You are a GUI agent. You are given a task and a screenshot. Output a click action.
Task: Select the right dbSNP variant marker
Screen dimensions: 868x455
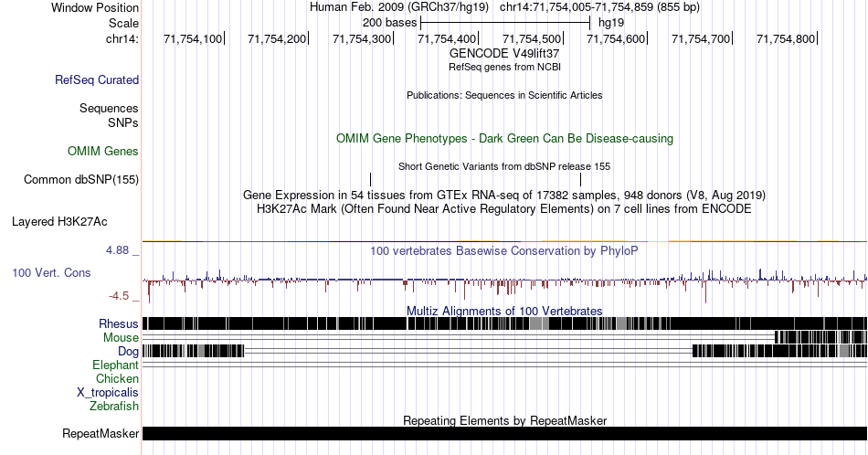click(580, 179)
